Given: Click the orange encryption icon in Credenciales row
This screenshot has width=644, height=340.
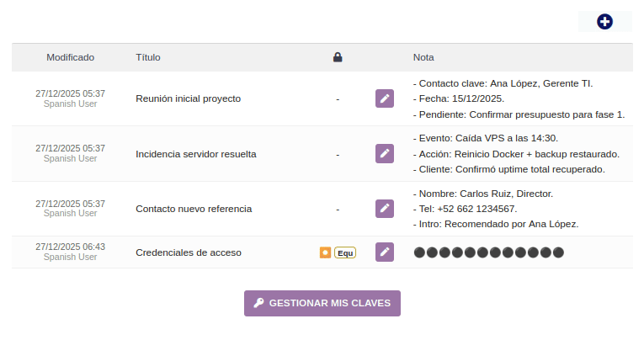Looking at the screenshot, I should coord(325,252).
